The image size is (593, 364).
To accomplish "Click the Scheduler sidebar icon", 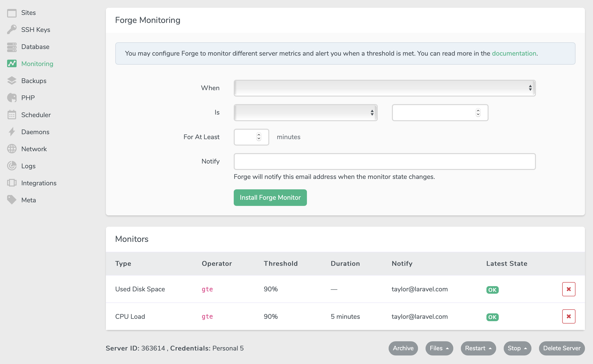I will 11,115.
